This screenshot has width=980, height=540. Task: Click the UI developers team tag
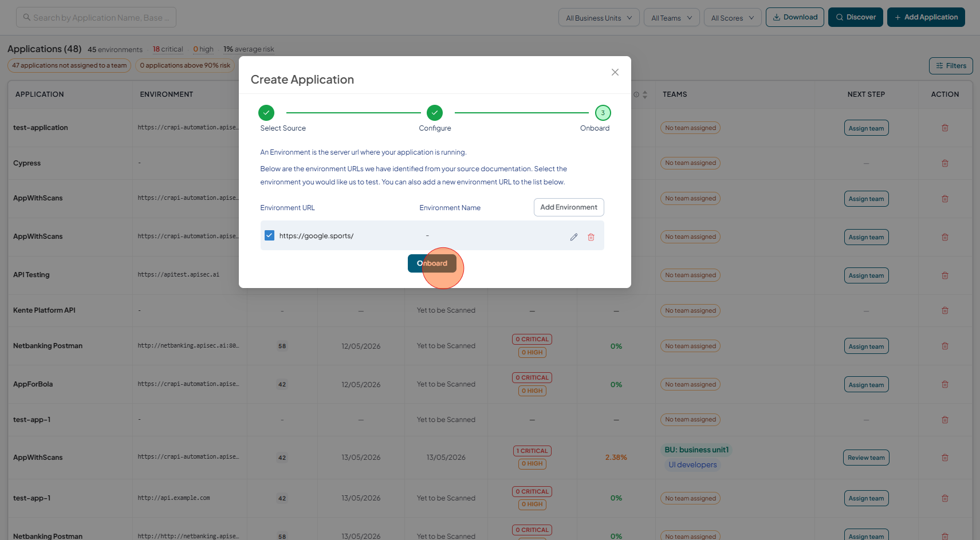tap(692, 465)
